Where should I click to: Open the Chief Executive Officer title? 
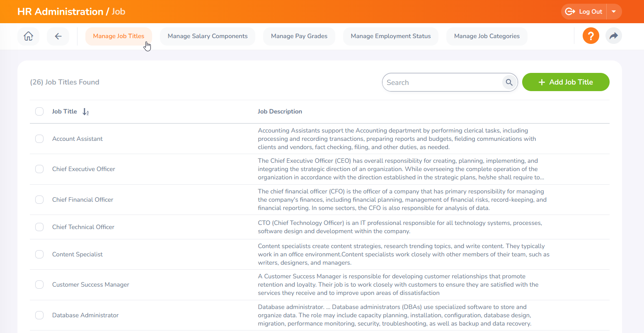point(84,169)
